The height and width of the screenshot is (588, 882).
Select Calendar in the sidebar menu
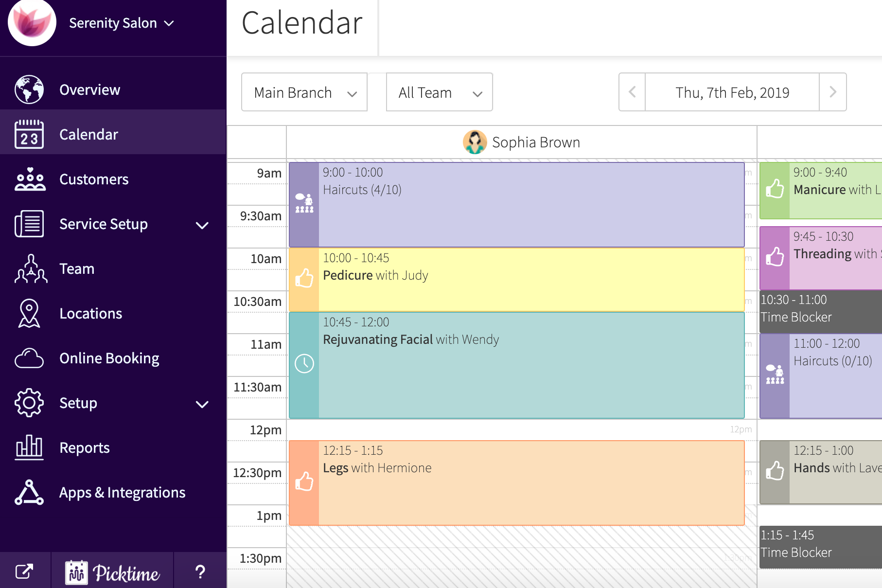pyautogui.click(x=88, y=134)
